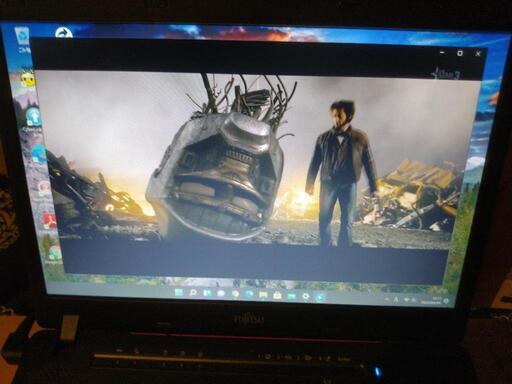This screenshot has height=384, width=512.
Task: Open File Explorer from the taskbar
Action: [x=263, y=295]
